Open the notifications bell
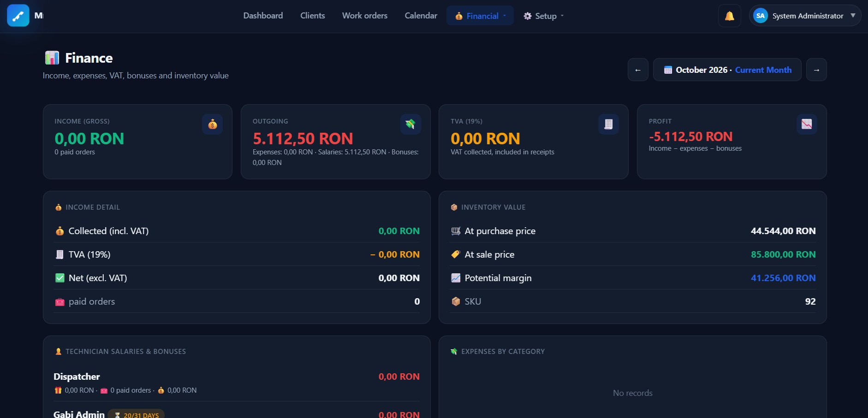Image resolution: width=868 pixels, height=418 pixels. coord(730,16)
